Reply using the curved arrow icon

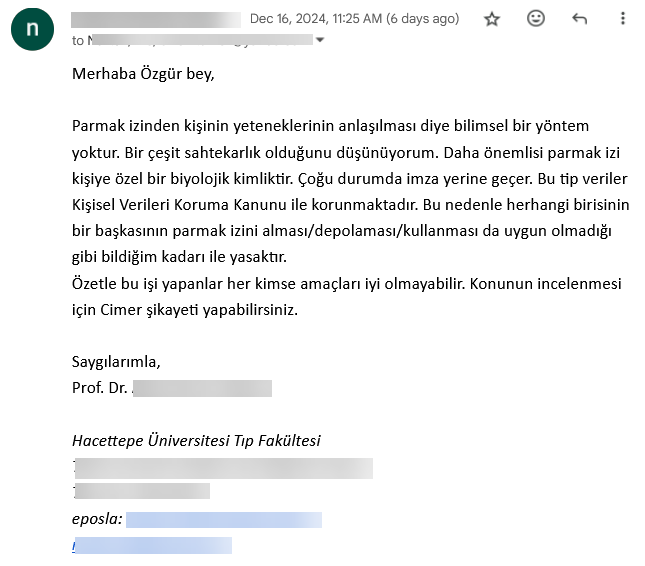579,19
